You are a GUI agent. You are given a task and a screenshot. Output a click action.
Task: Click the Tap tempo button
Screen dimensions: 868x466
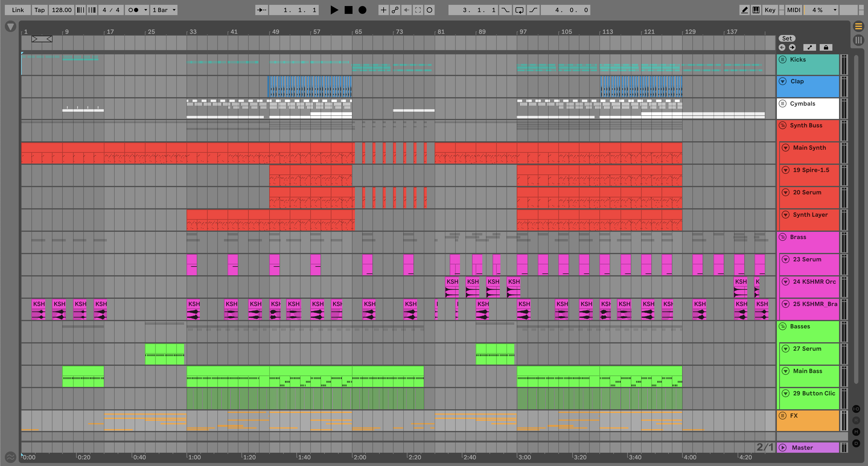pos(40,10)
